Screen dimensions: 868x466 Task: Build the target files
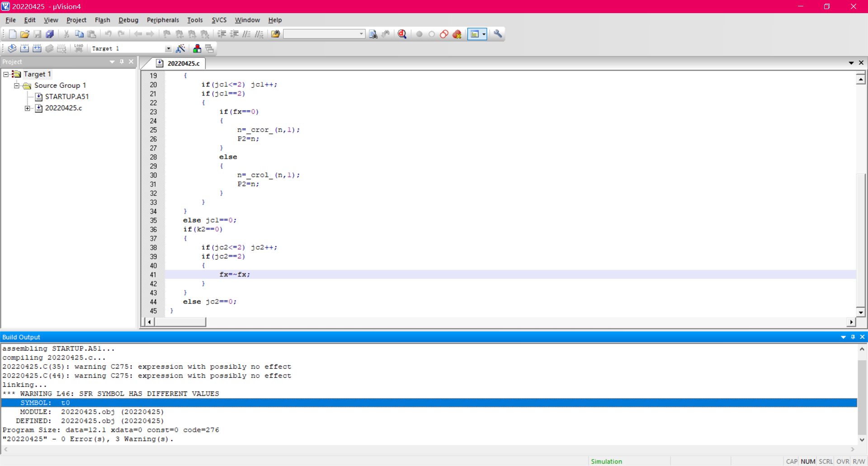25,48
